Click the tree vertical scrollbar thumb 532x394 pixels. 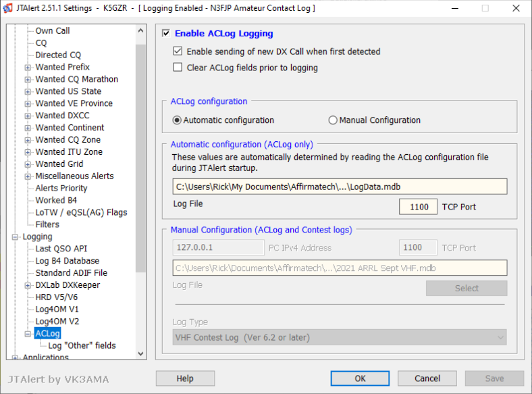(141, 158)
